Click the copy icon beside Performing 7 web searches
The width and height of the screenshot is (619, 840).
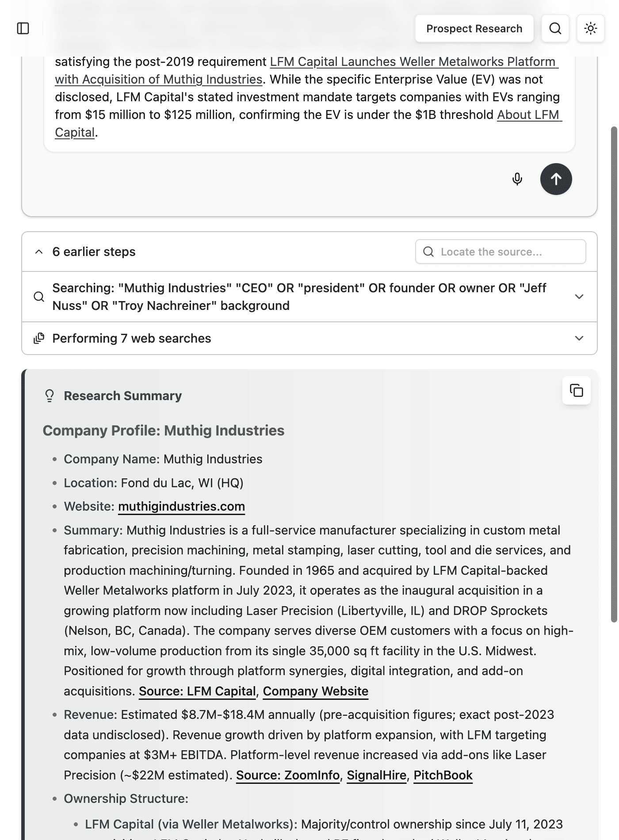click(x=38, y=337)
